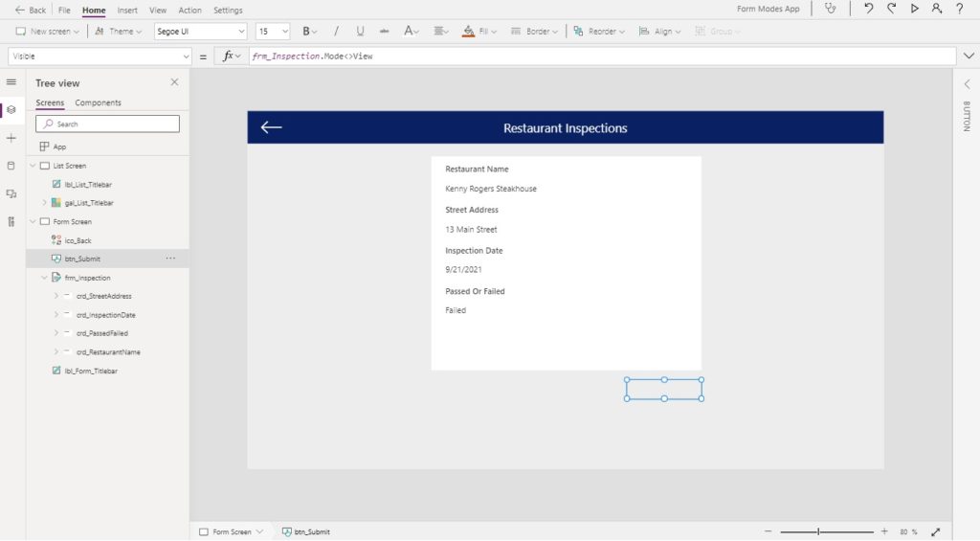Open the fx function picker

[232, 56]
